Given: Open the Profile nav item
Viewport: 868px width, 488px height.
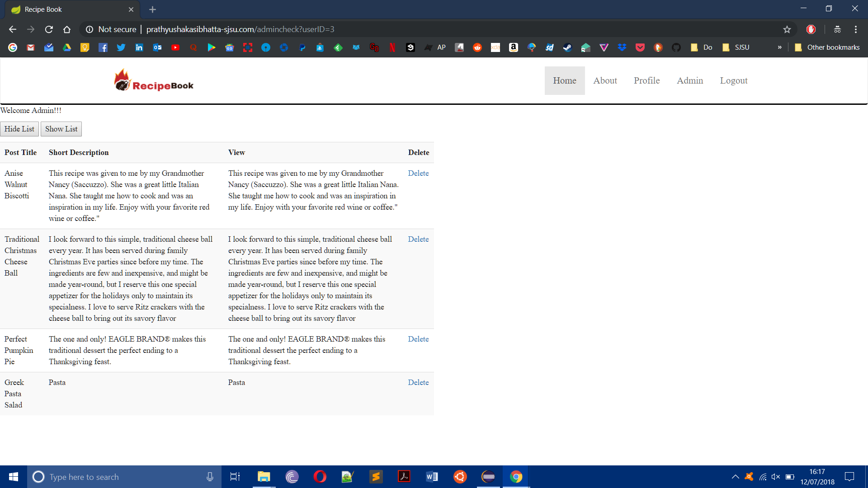Looking at the screenshot, I should [x=646, y=80].
